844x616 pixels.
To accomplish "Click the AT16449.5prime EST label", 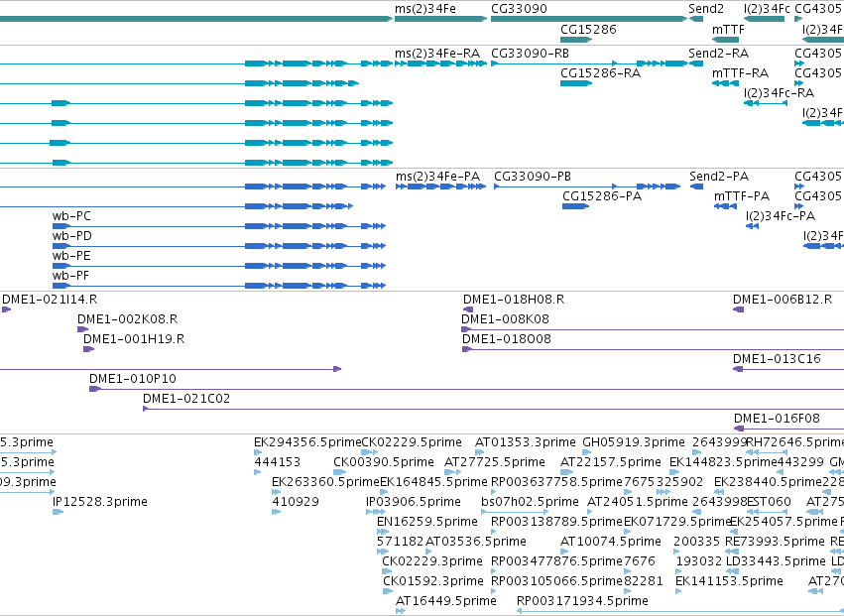I will pos(445,602).
